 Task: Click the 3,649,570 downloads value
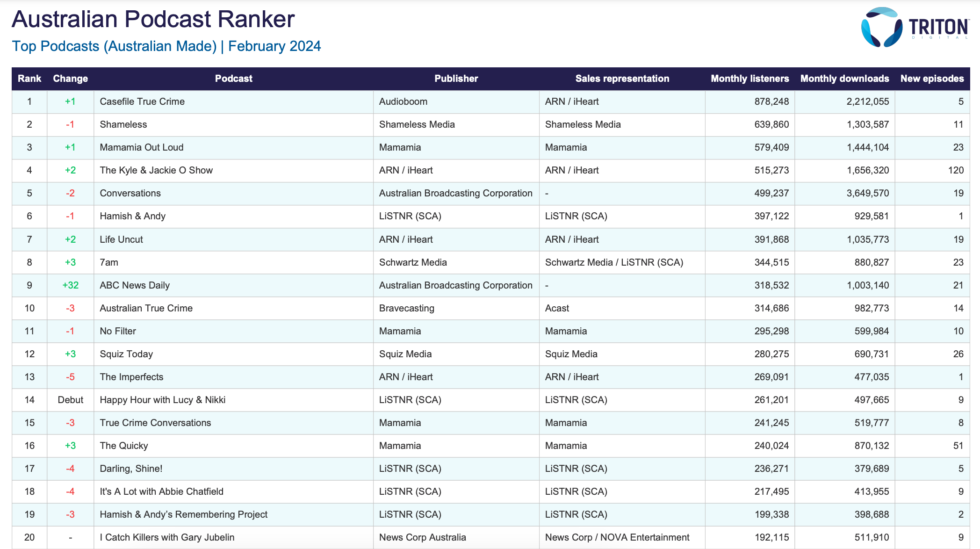coord(868,193)
